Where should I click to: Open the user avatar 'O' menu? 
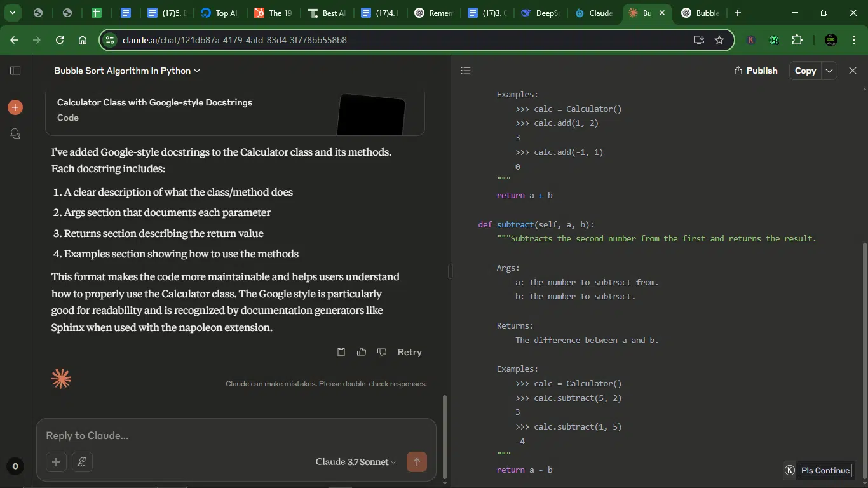(x=15, y=466)
